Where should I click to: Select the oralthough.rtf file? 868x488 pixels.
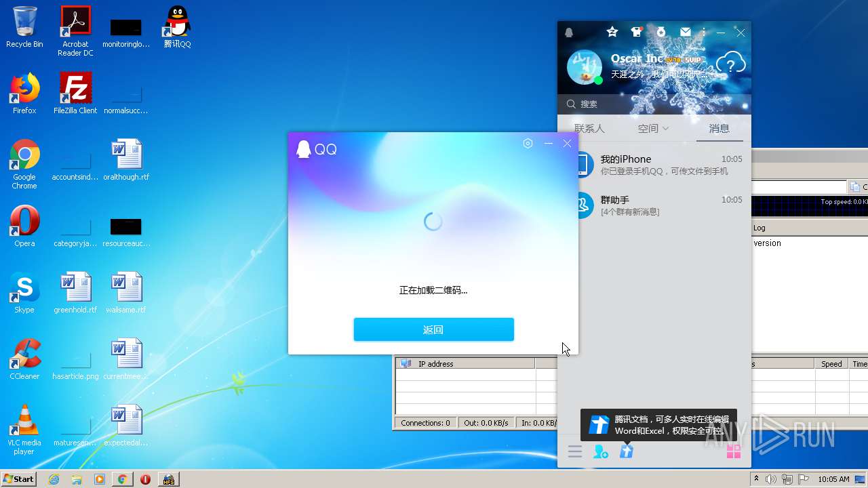pos(126,160)
